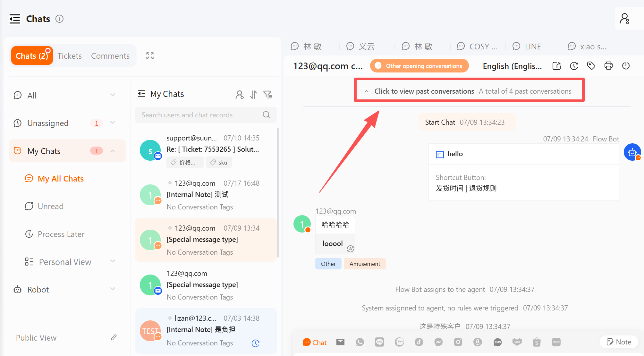Open the 义云 conversation tab
Image resolution: width=644 pixels, height=356 pixels.
coord(361,47)
